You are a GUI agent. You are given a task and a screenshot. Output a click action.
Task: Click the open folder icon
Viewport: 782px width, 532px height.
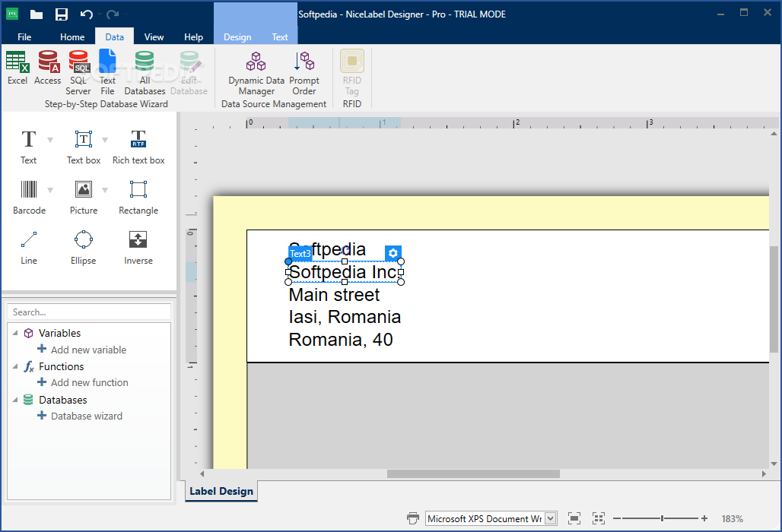37,14
